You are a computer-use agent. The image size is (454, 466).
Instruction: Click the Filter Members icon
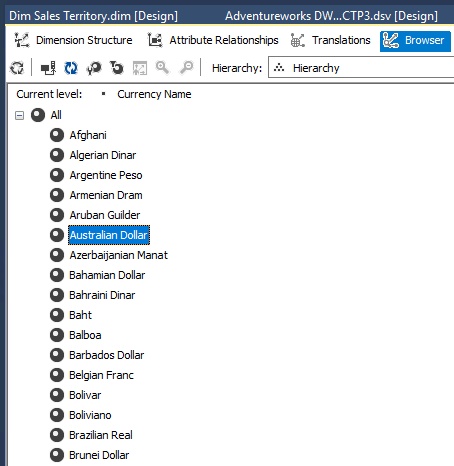click(x=117, y=68)
